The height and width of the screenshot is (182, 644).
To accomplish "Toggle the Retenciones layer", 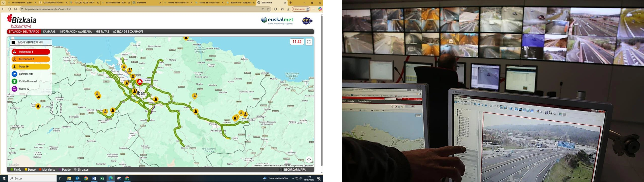I will tap(31, 59).
